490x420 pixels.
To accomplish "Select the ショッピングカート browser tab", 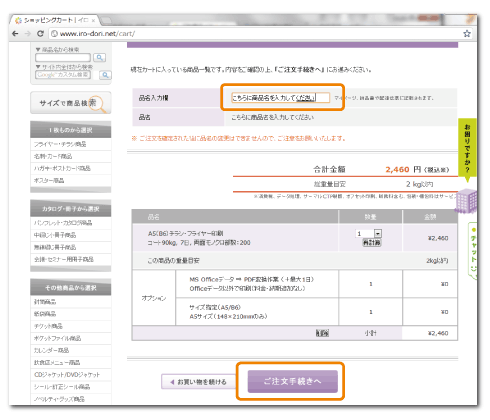I will pos(55,20).
